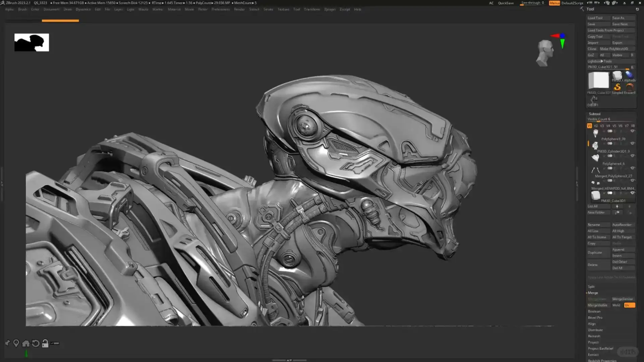Viewport: 644px width, 362px height.
Task: Collapse the Subtool section header
Action: pyautogui.click(x=595, y=114)
